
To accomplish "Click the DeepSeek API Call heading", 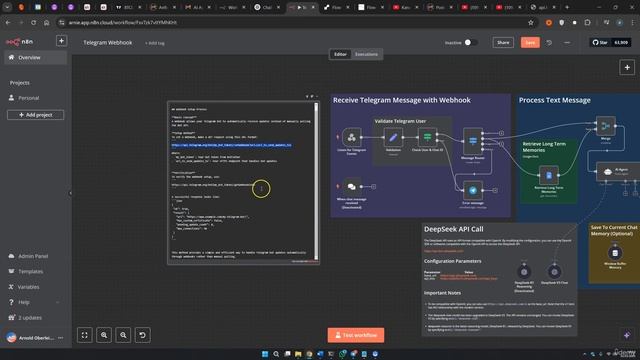I will 453,229.
